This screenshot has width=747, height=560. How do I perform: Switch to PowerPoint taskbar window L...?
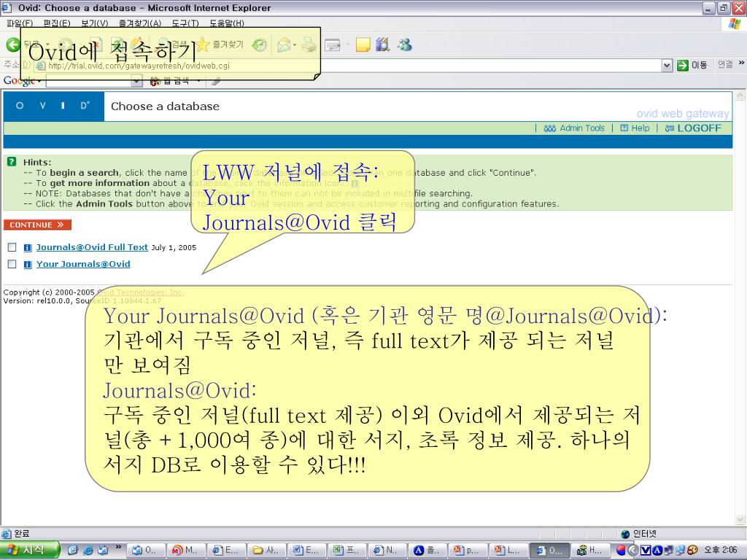(x=508, y=550)
